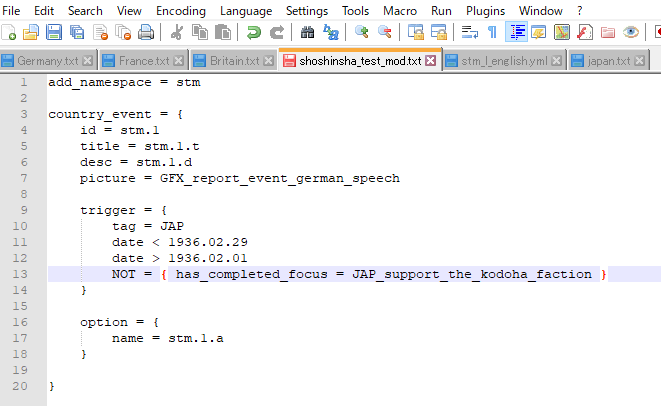Click the Copy toolbar icon

pyautogui.click(x=200, y=32)
